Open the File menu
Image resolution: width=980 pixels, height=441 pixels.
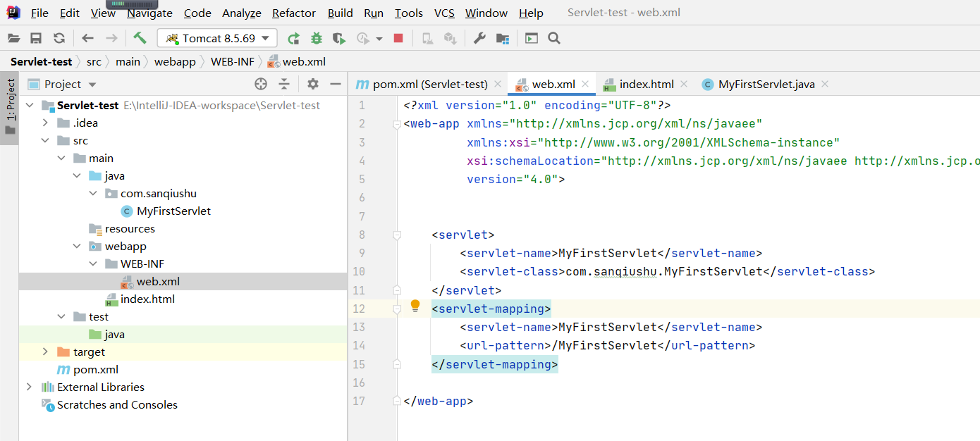coord(39,13)
